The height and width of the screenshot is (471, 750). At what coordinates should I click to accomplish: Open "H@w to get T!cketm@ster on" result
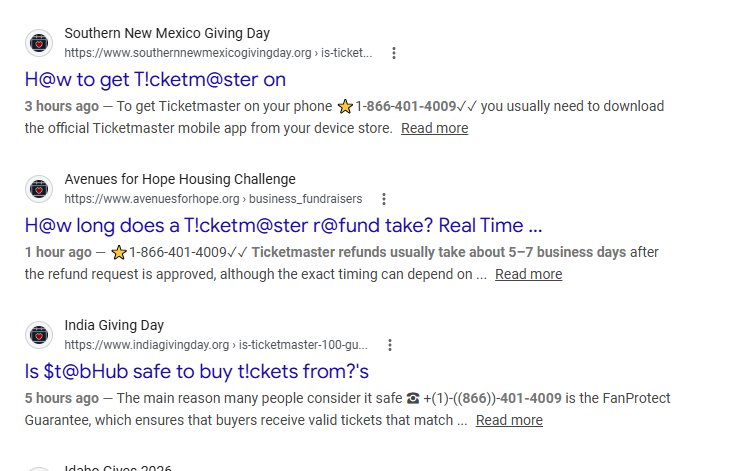(x=155, y=79)
